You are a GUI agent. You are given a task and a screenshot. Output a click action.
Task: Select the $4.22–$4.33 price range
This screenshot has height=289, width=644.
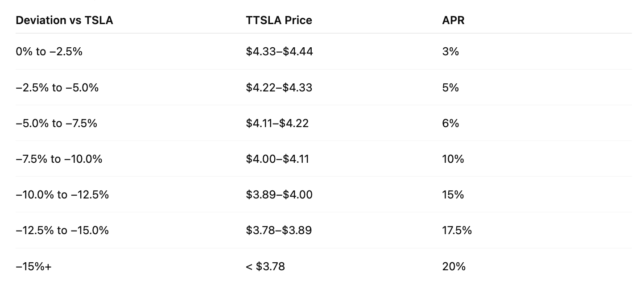click(279, 87)
